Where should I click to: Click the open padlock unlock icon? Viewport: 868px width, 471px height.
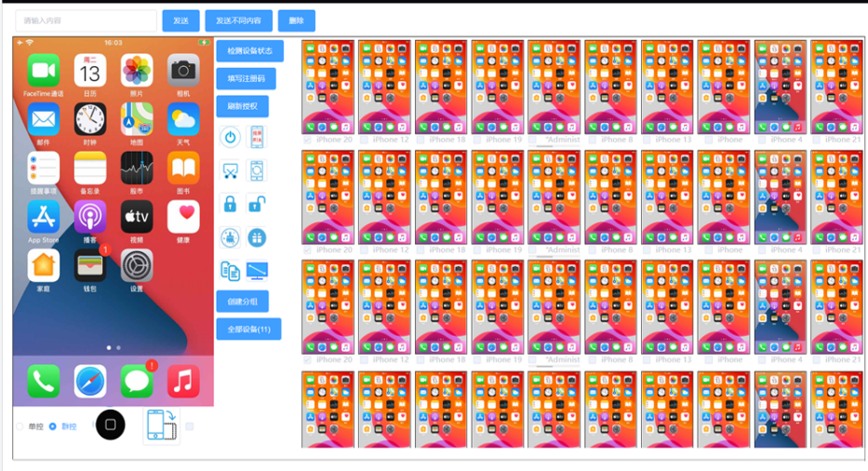coord(257,204)
